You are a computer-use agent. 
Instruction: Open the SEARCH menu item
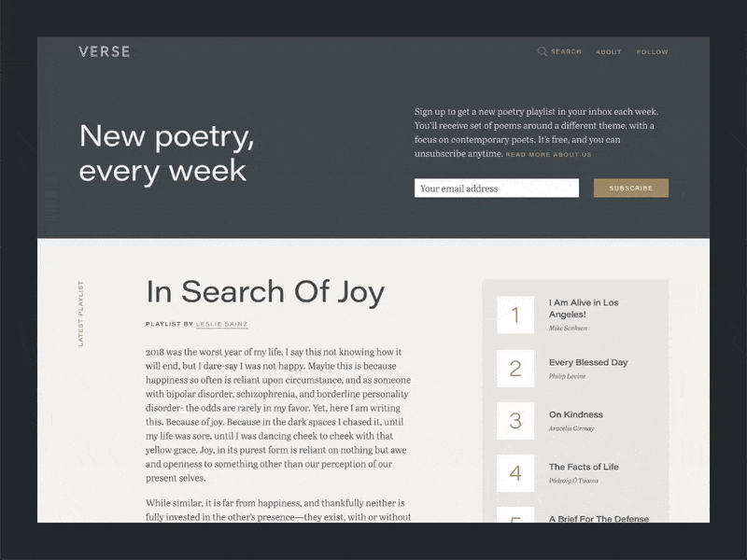click(x=563, y=51)
